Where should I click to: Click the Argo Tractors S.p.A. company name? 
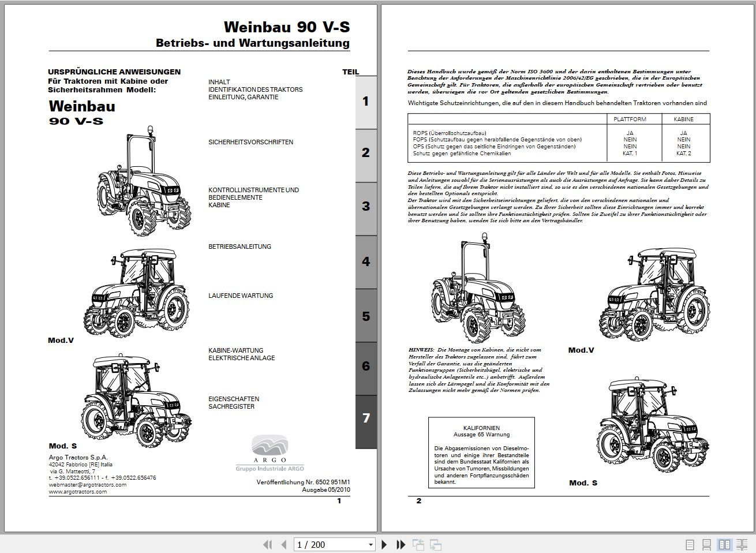[x=78, y=457]
